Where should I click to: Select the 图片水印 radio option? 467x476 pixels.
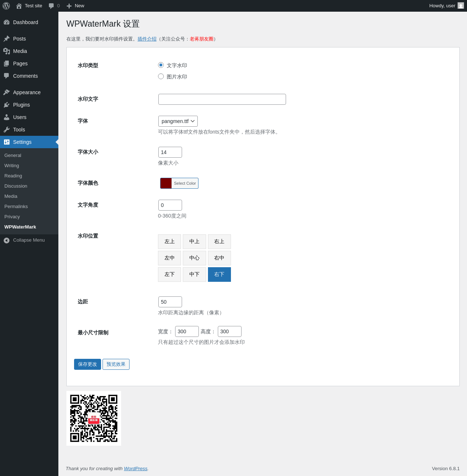click(x=161, y=76)
